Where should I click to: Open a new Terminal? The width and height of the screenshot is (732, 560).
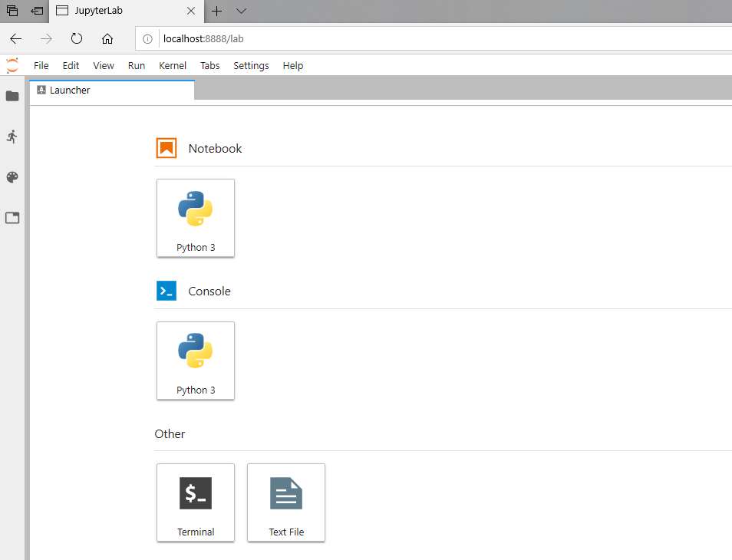[196, 502]
